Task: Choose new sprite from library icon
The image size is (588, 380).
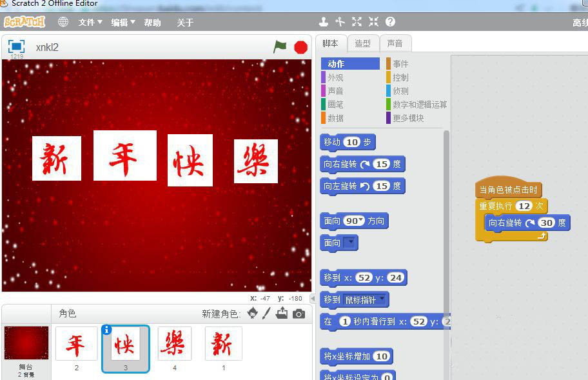Action: coord(252,313)
